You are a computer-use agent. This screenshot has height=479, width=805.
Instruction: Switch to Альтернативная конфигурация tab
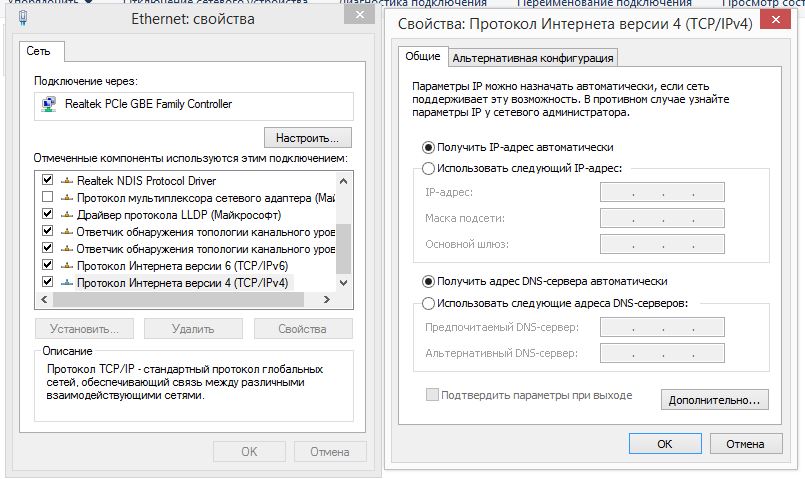(x=532, y=58)
